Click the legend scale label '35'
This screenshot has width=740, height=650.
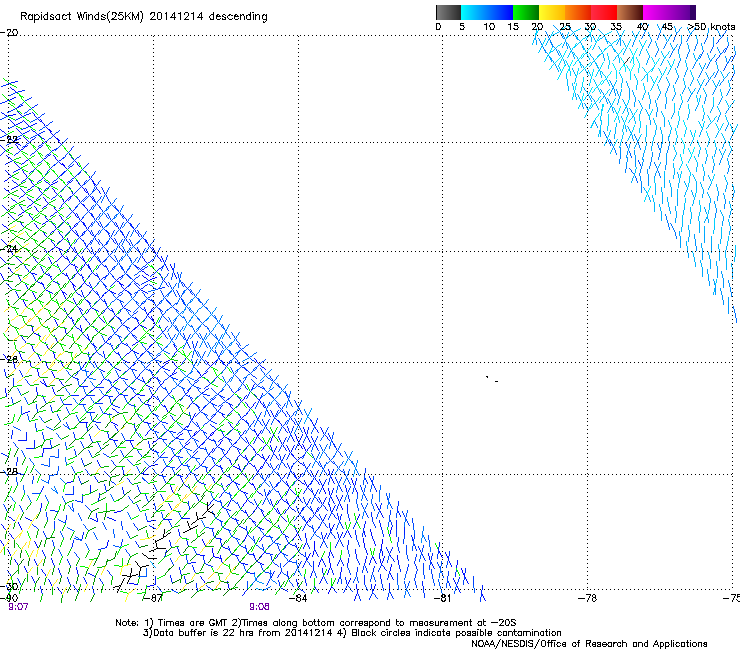click(x=616, y=27)
